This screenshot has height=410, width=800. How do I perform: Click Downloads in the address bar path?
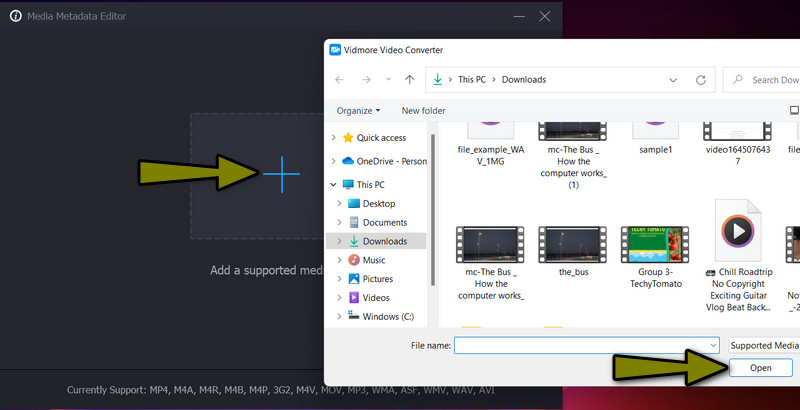tap(523, 79)
